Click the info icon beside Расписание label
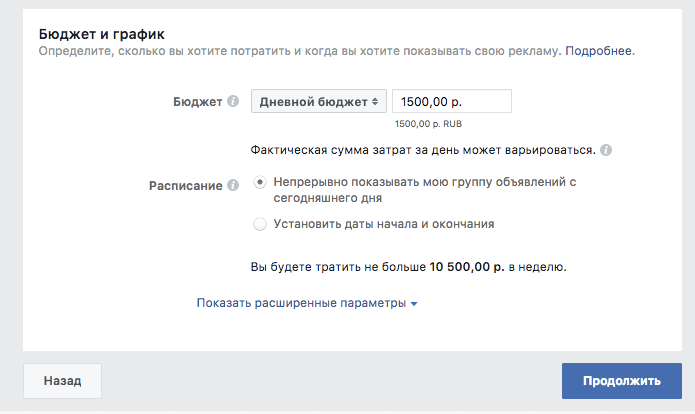695x414 pixels. tap(233, 185)
